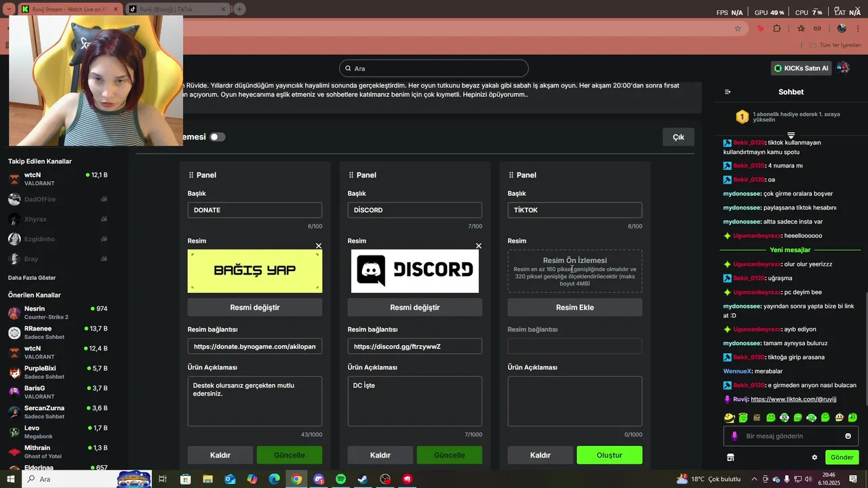Open Tüm Yer İşaretleri bookmarks folder
The image size is (868, 488).
click(x=835, y=45)
